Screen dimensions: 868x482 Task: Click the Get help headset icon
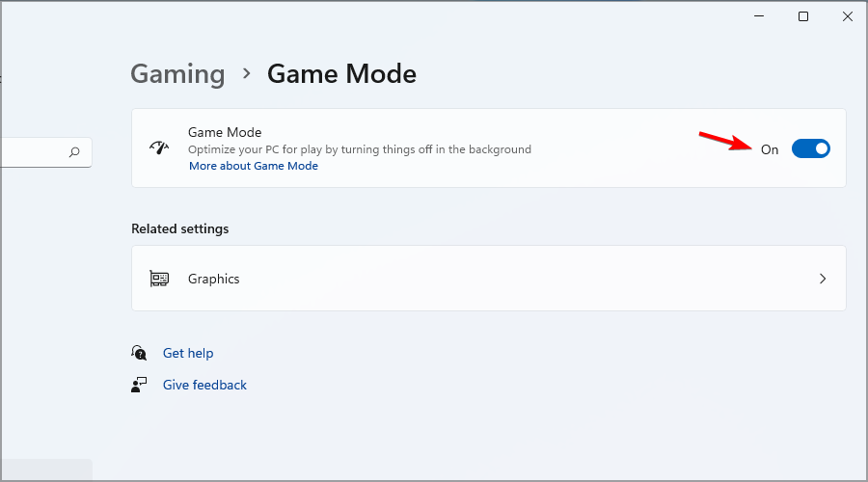click(139, 353)
